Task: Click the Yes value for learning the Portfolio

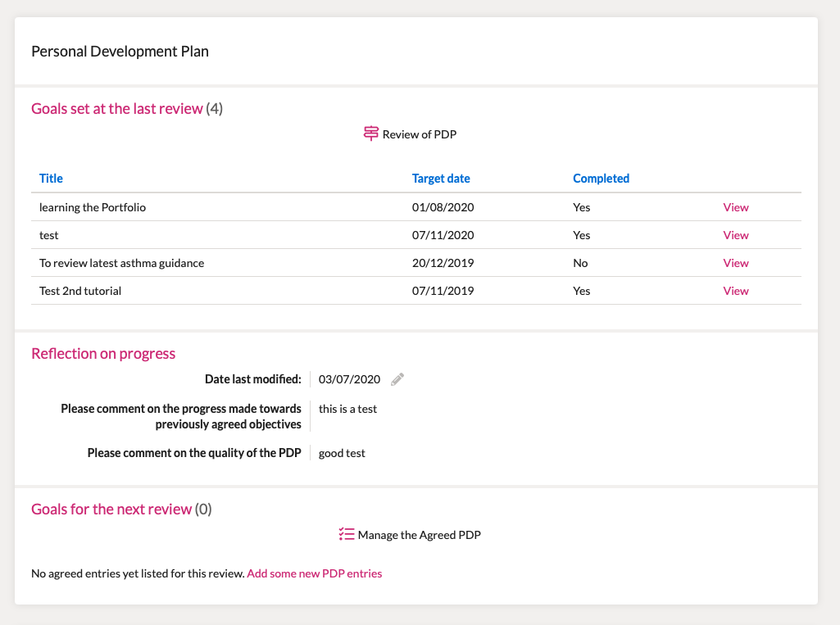Action: click(581, 207)
